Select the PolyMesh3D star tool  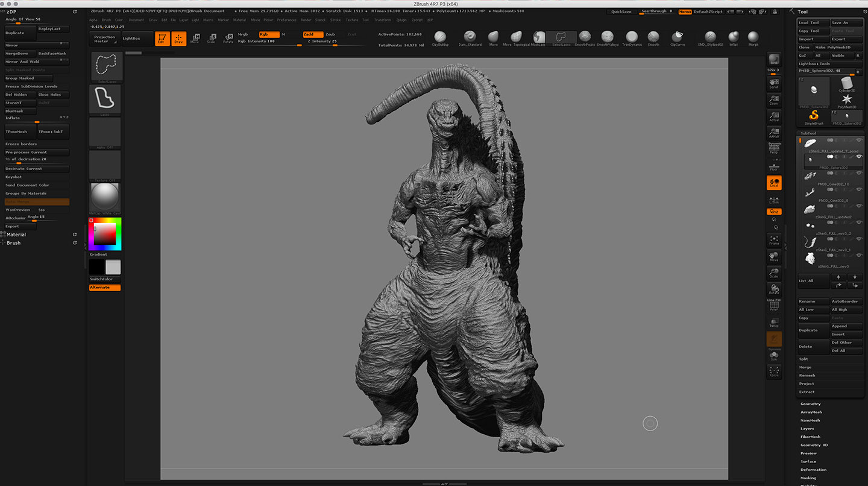click(x=847, y=100)
